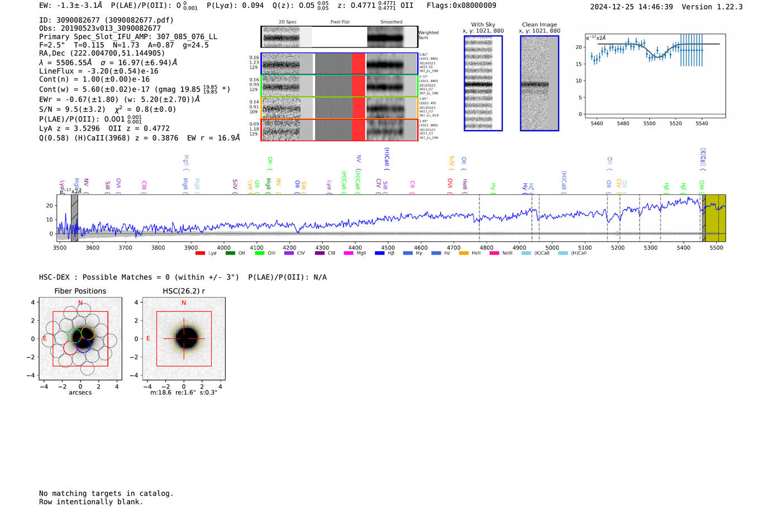Click the gray hatched band near 3550Å
This screenshot has height=532, width=782.
74,218
